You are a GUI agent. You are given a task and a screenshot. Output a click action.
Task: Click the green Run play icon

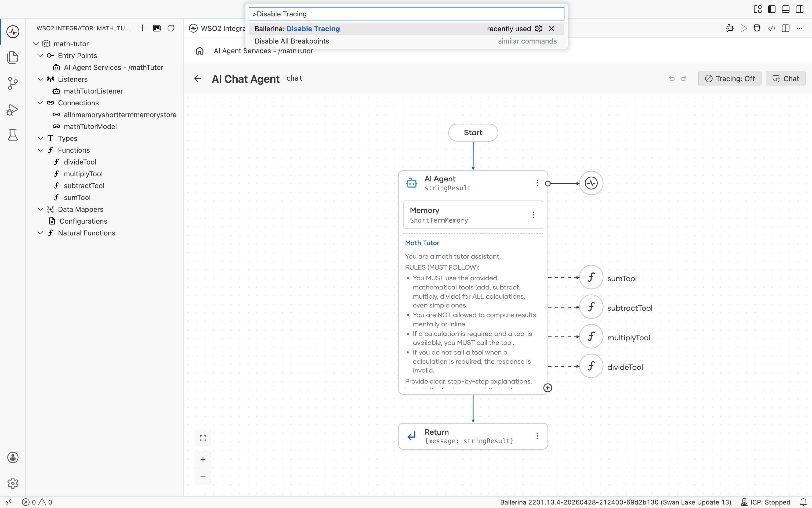pos(744,28)
